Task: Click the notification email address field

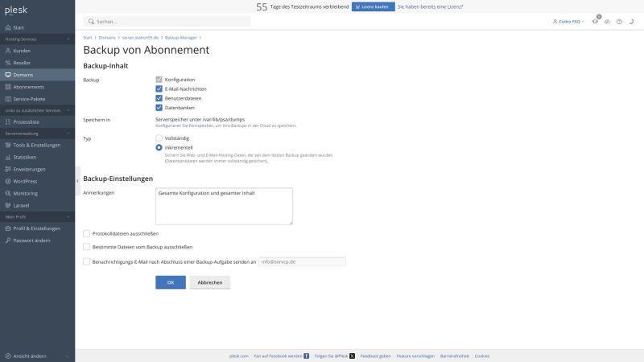Action: pyautogui.click(x=303, y=261)
